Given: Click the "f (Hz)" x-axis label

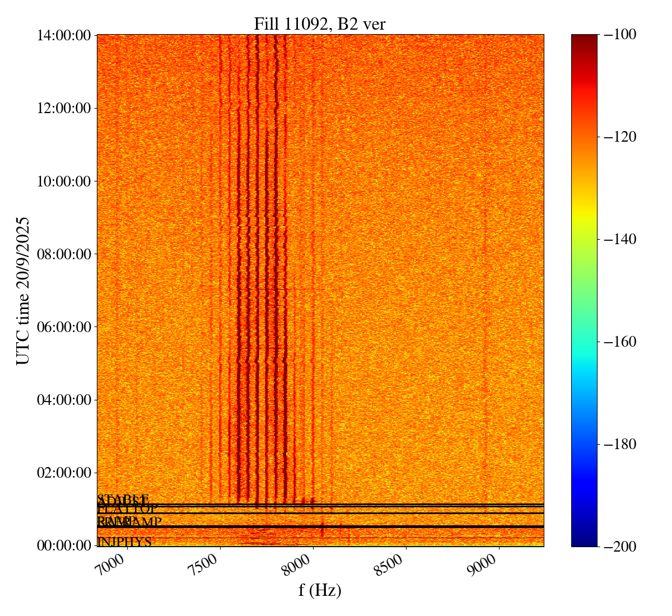Looking at the screenshot, I should click(320, 590).
